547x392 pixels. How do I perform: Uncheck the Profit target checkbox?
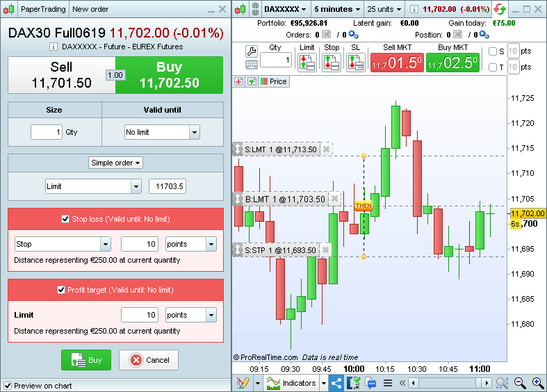[61, 290]
